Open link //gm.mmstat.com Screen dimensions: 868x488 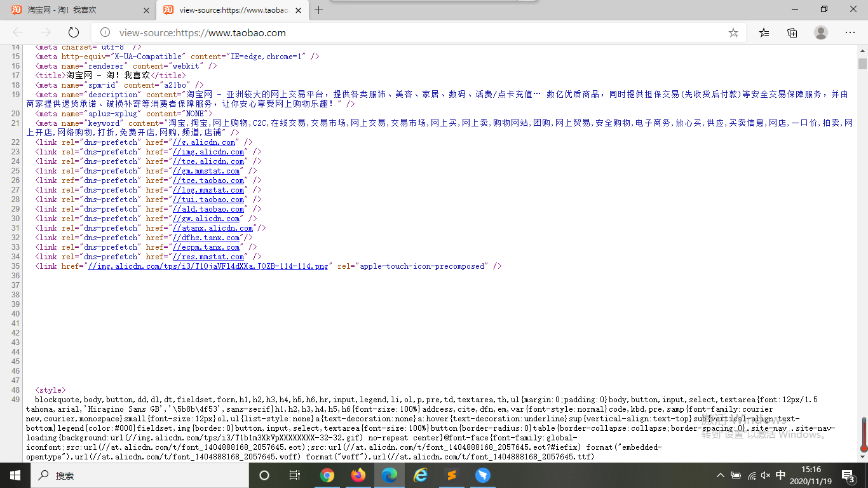207,171
